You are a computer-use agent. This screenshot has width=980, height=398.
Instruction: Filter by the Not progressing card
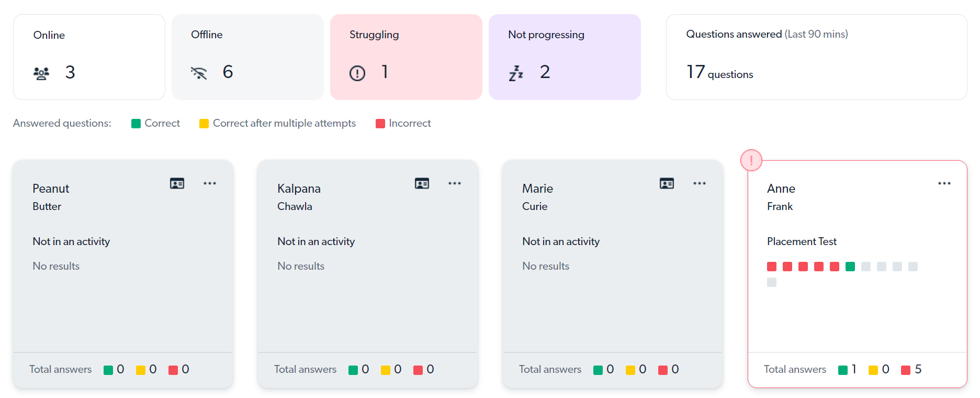(x=565, y=57)
